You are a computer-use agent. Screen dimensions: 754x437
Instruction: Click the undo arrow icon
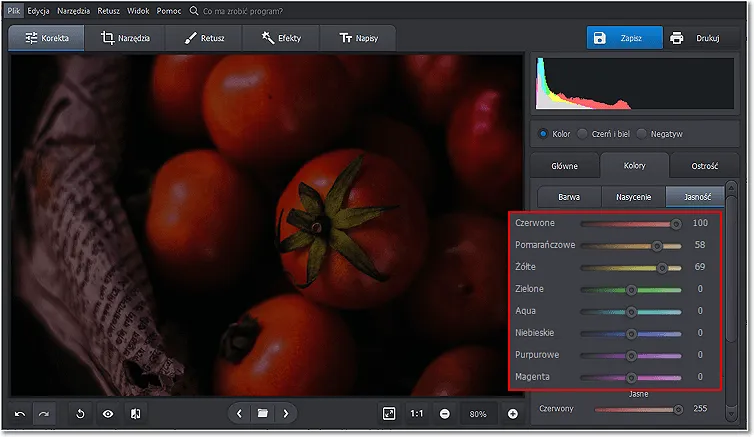20,413
